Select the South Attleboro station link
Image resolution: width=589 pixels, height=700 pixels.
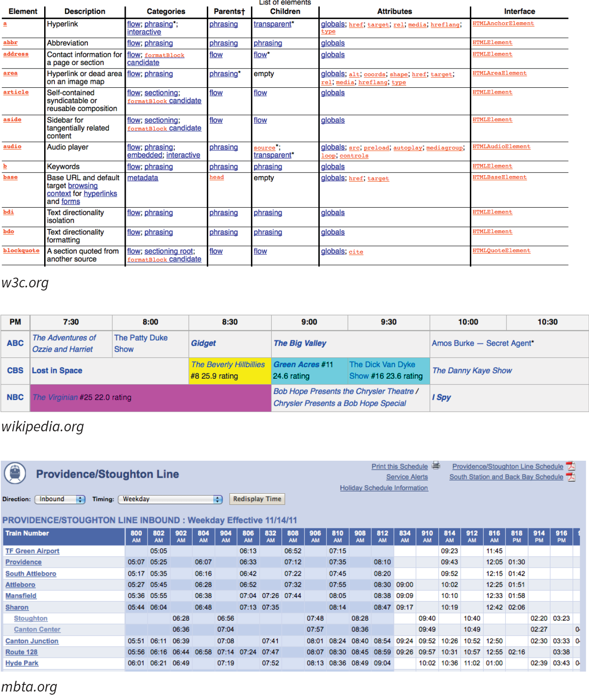point(31,574)
